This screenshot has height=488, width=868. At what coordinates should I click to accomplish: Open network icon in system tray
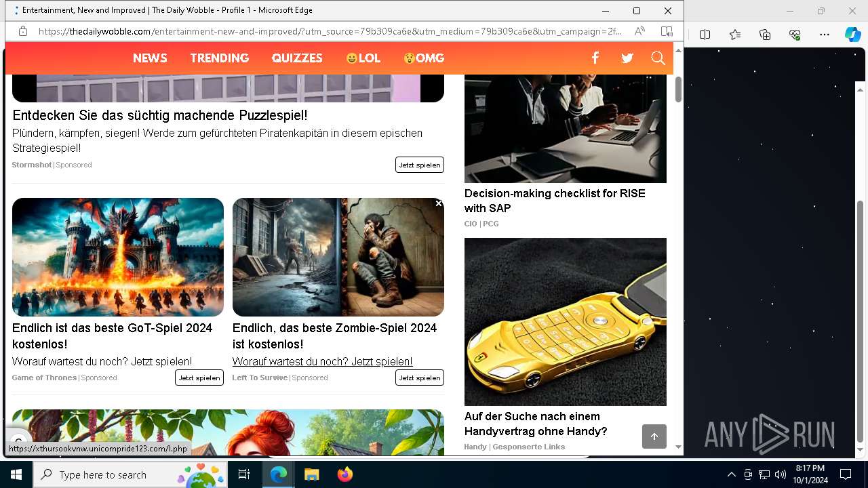click(x=764, y=474)
